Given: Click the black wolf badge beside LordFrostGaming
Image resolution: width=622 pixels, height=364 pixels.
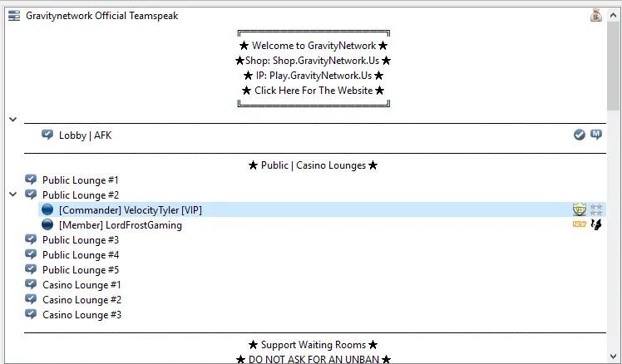Looking at the screenshot, I should click(x=596, y=224).
